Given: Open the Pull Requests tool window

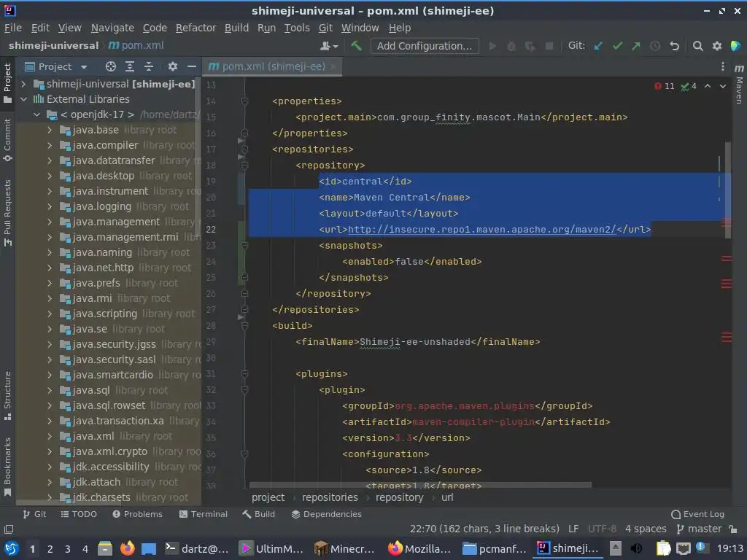Looking at the screenshot, I should point(7,213).
